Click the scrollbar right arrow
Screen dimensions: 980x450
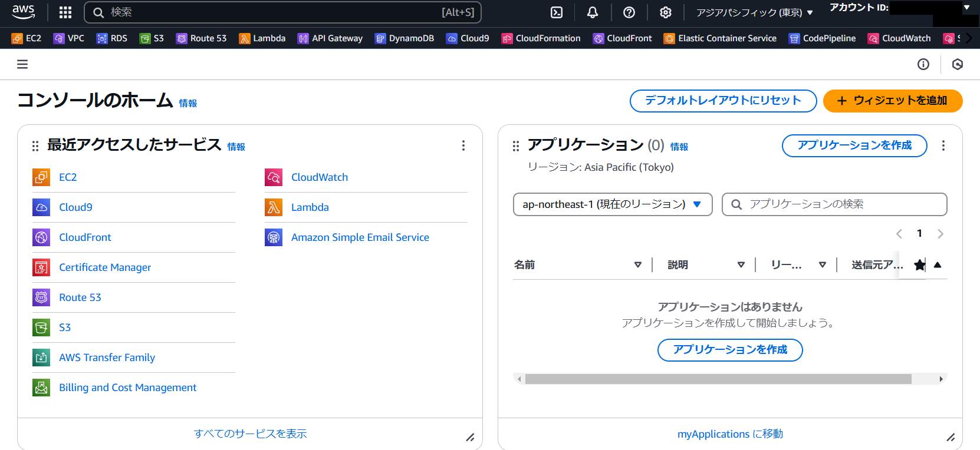pos(941,379)
